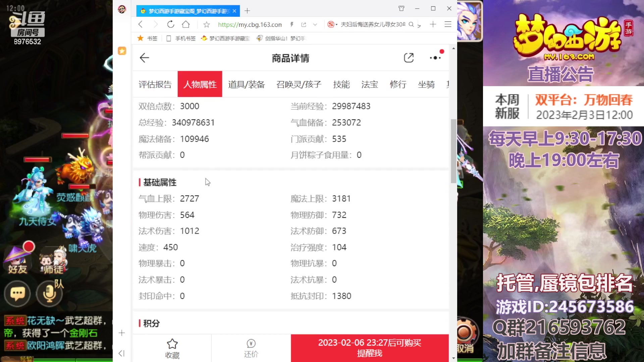This screenshot has width=644, height=362.
Task: Open the new tab plus button
Action: pyautogui.click(x=247, y=11)
